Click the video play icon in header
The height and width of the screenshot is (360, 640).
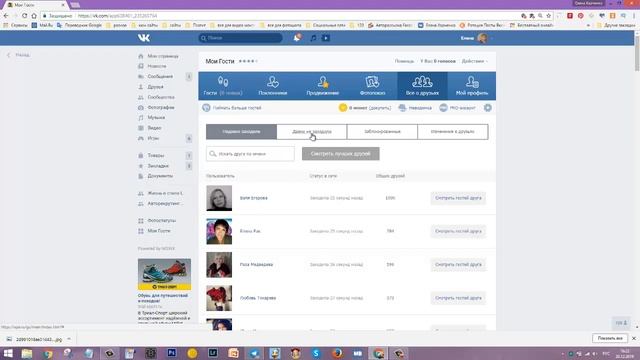(x=326, y=38)
